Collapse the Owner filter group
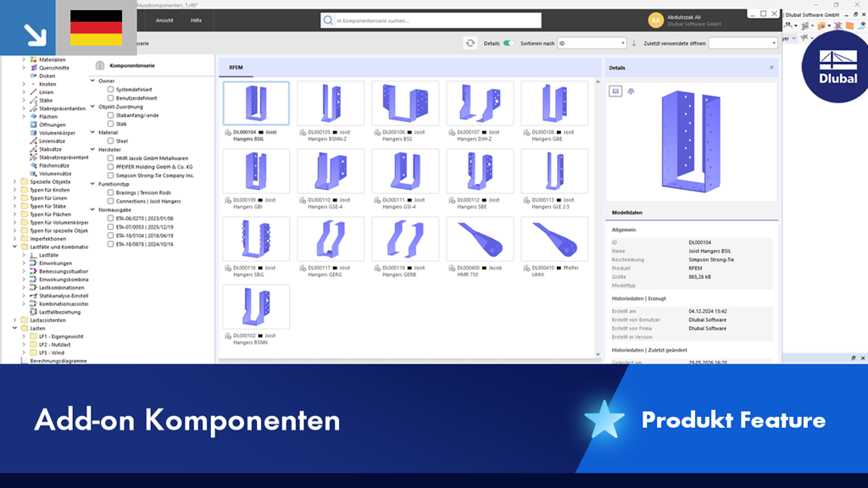The width and height of the screenshot is (868, 488). point(92,80)
